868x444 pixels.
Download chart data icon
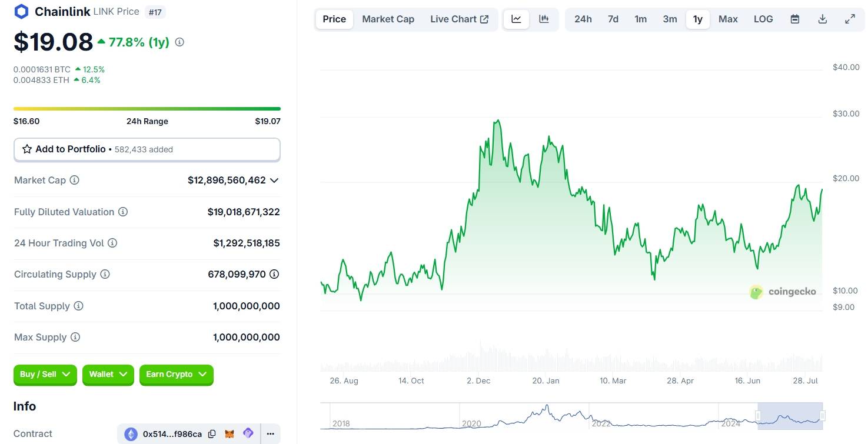pos(823,19)
